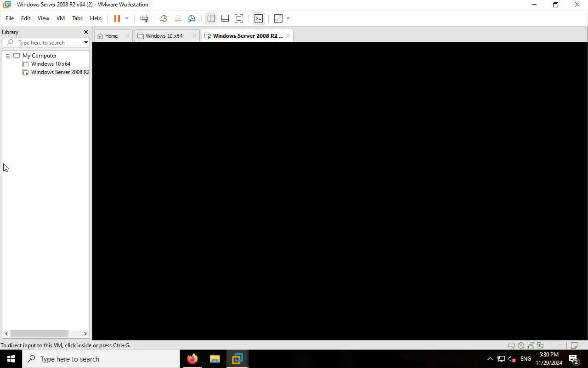Click the search magnifier icon in Library
Viewport: 588px width, 368px height.
click(10, 43)
